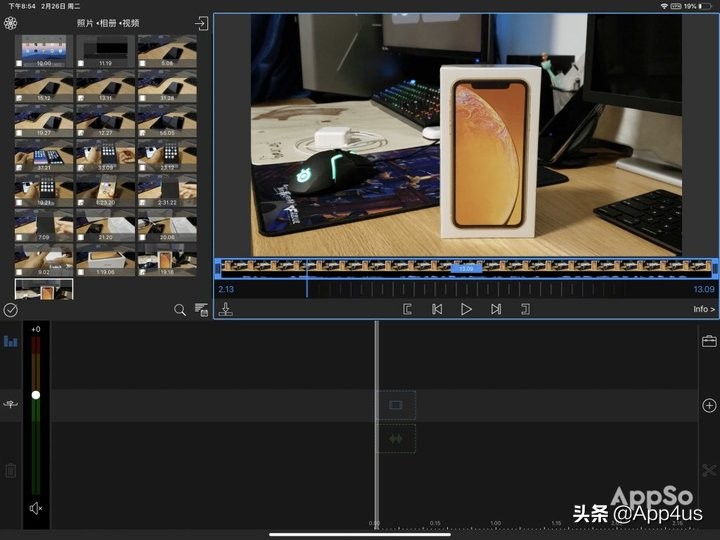This screenshot has width=720, height=540.
Task: Tap the Wi-Fi status icon
Action: click(664, 6)
